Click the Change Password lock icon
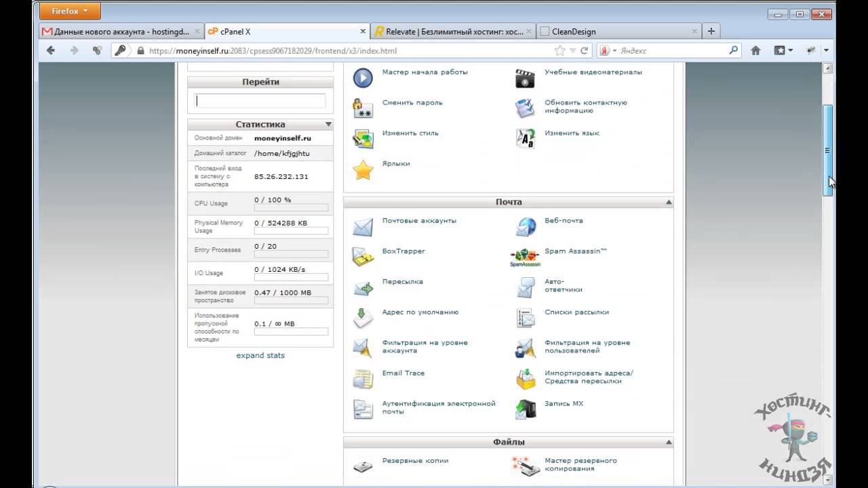Image resolution: width=868 pixels, height=488 pixels. click(x=363, y=108)
